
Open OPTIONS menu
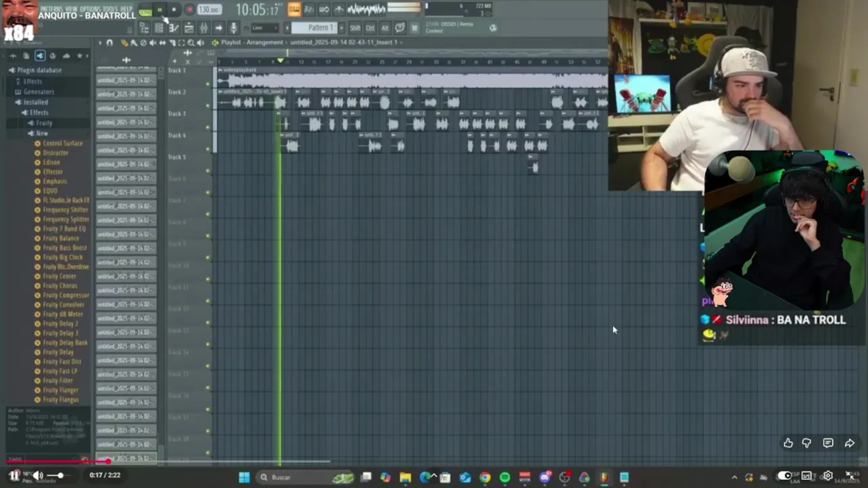[90, 9]
